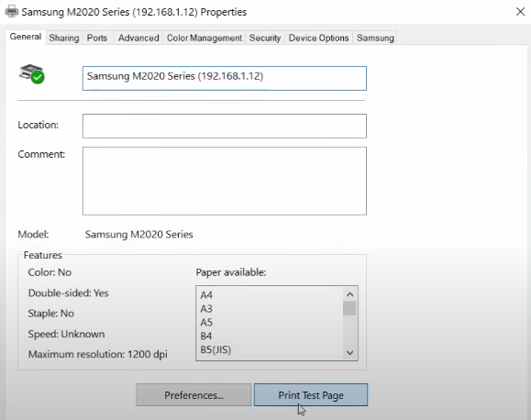Select A4 in paper available list
This screenshot has width=531, height=420.
point(206,295)
